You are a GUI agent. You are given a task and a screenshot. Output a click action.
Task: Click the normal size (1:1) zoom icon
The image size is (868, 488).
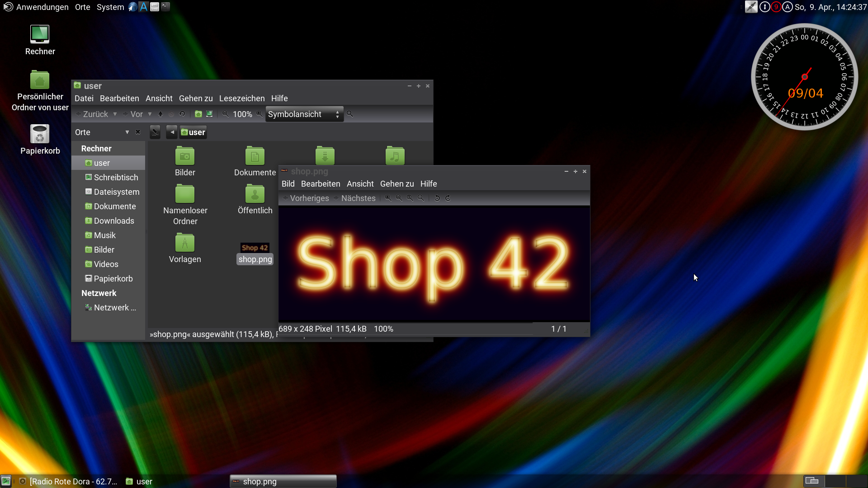tap(410, 198)
